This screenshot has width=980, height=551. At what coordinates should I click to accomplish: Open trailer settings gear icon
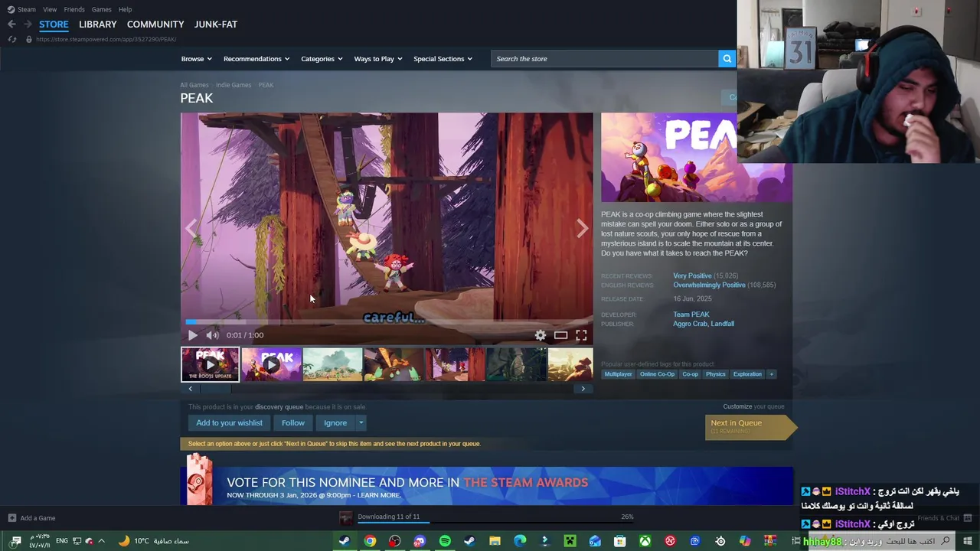[541, 335]
